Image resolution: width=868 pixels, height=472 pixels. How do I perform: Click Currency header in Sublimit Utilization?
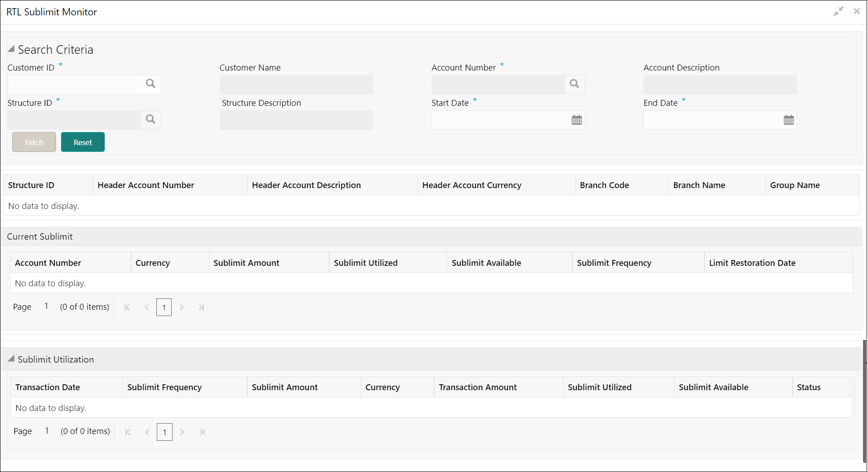pos(397,387)
